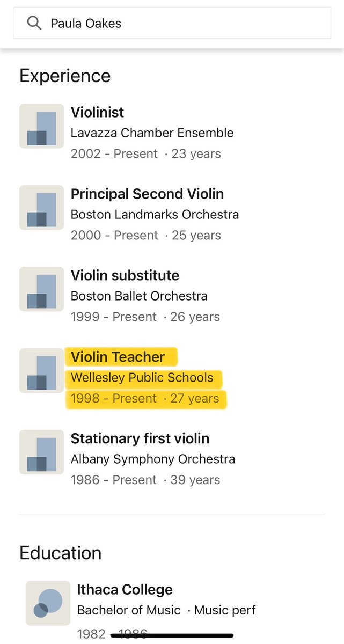Image resolution: width=344 pixels, height=644 pixels.
Task: Select the Violin substitute job title
Action: pos(125,275)
